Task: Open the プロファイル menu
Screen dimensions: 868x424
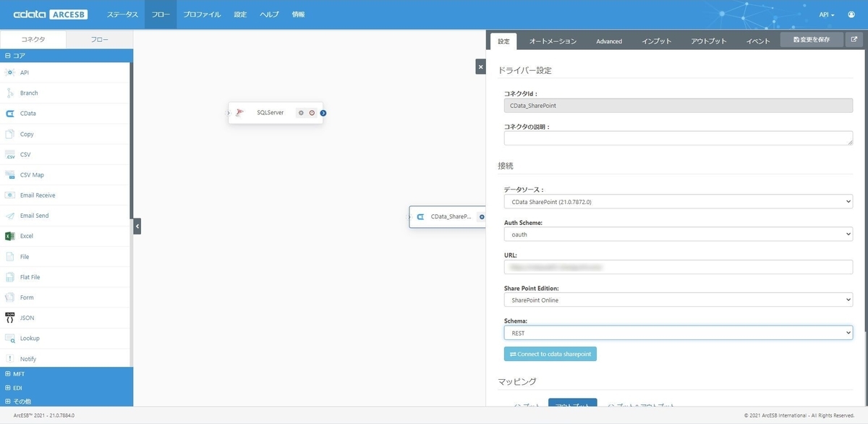Action: tap(202, 14)
